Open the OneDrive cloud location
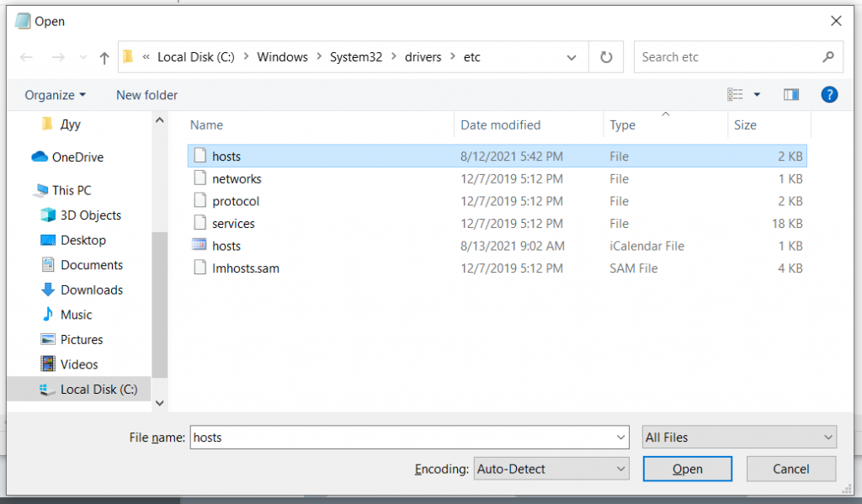This screenshot has width=862, height=504. [77, 157]
